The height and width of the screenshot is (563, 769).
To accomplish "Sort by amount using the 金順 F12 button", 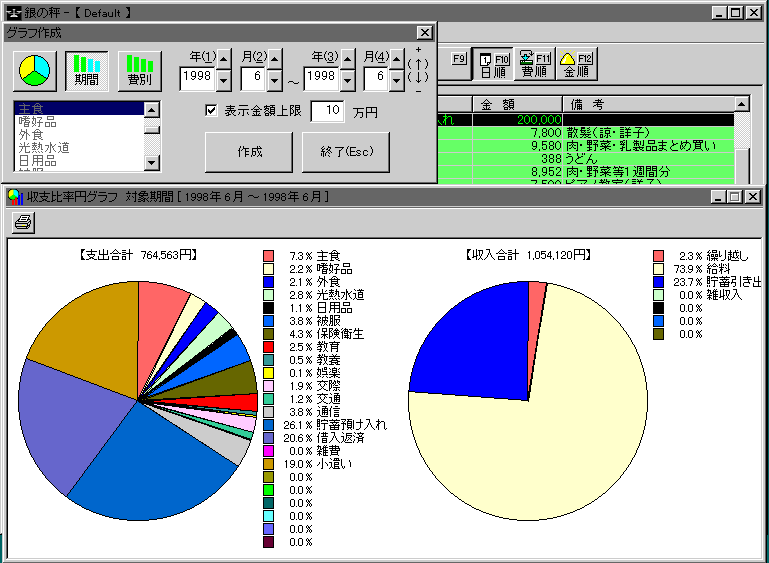I will pyautogui.click(x=577, y=64).
